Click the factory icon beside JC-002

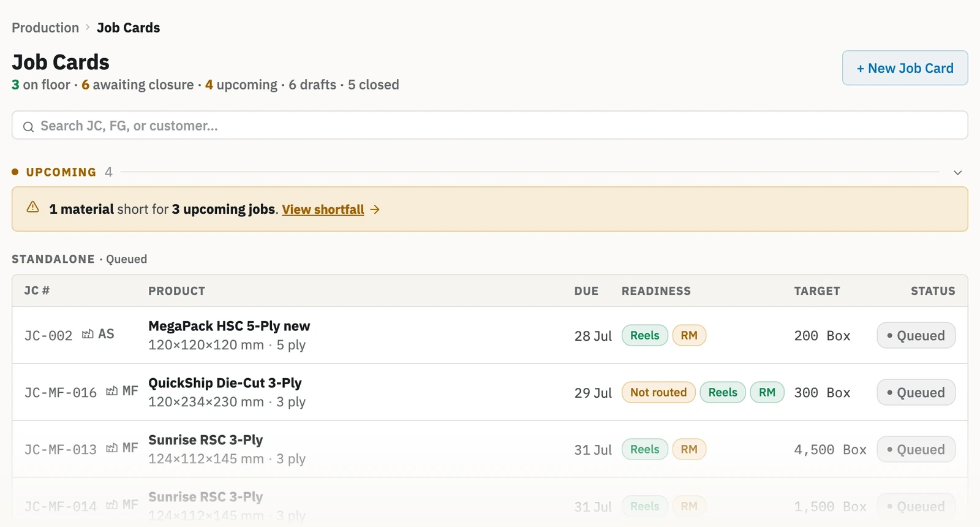(88, 334)
